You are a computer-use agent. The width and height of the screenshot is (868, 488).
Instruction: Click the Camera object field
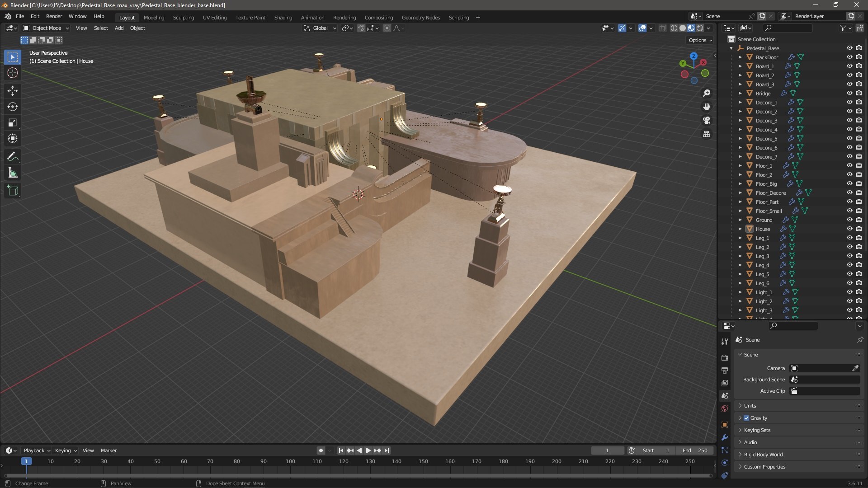coord(821,368)
